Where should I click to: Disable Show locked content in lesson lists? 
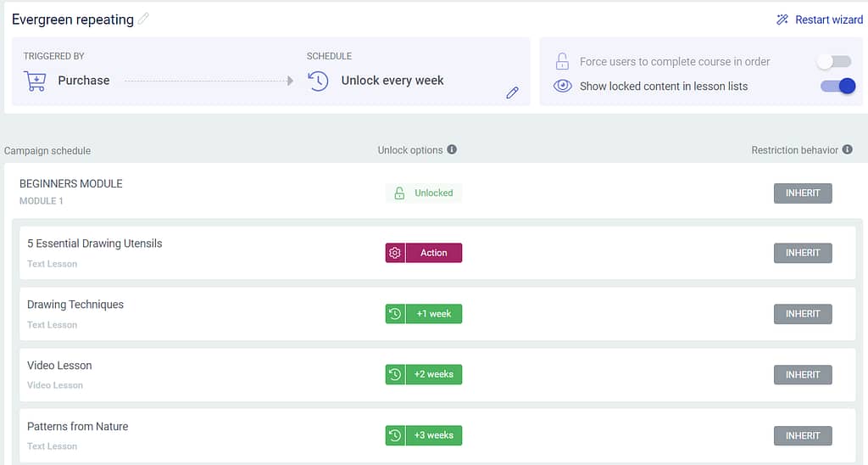point(838,86)
